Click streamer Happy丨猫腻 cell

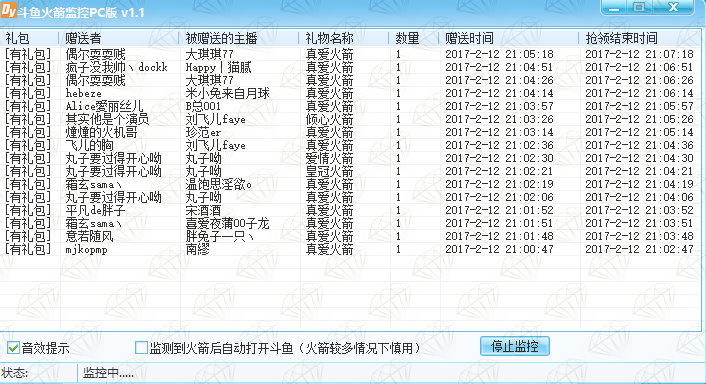coord(218,68)
